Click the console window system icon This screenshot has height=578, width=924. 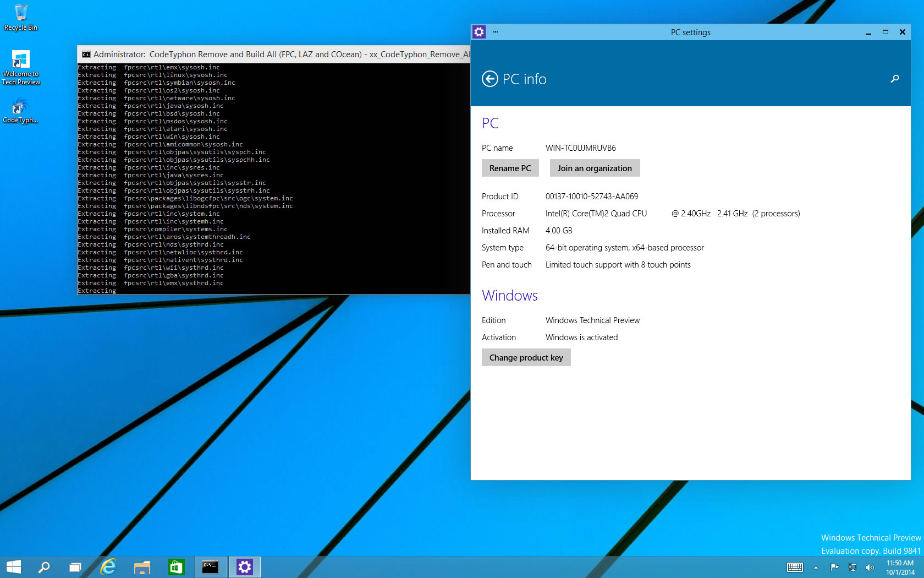[86, 54]
